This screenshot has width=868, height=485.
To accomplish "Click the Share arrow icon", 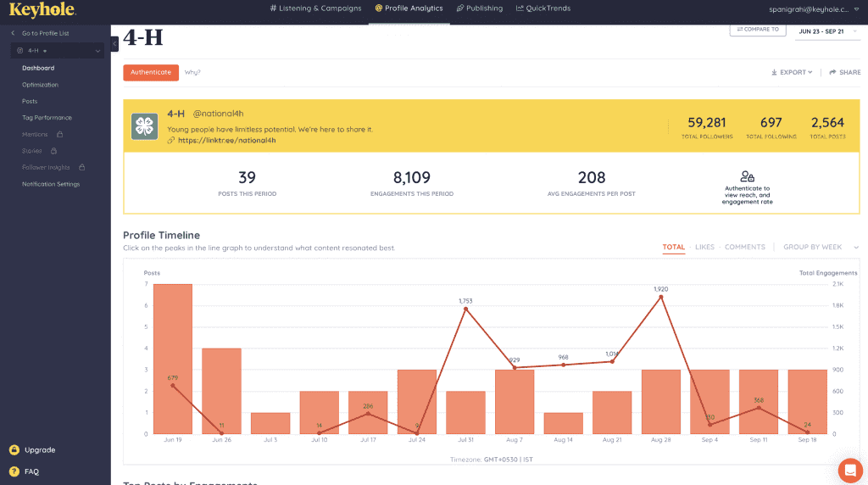I will pyautogui.click(x=832, y=73).
